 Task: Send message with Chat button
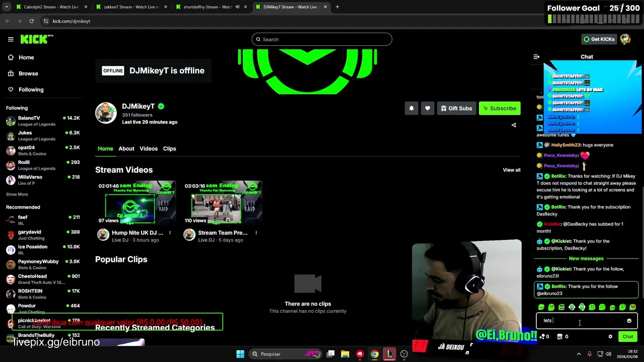[x=628, y=337]
